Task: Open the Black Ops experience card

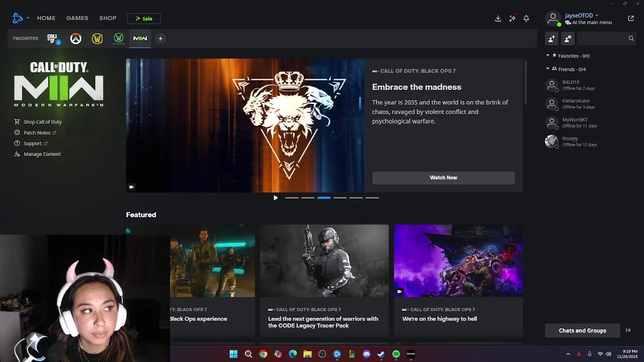Action: pos(212,281)
